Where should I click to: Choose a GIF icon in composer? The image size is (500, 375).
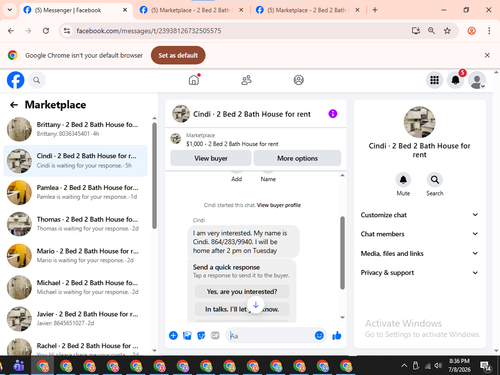pos(215,335)
